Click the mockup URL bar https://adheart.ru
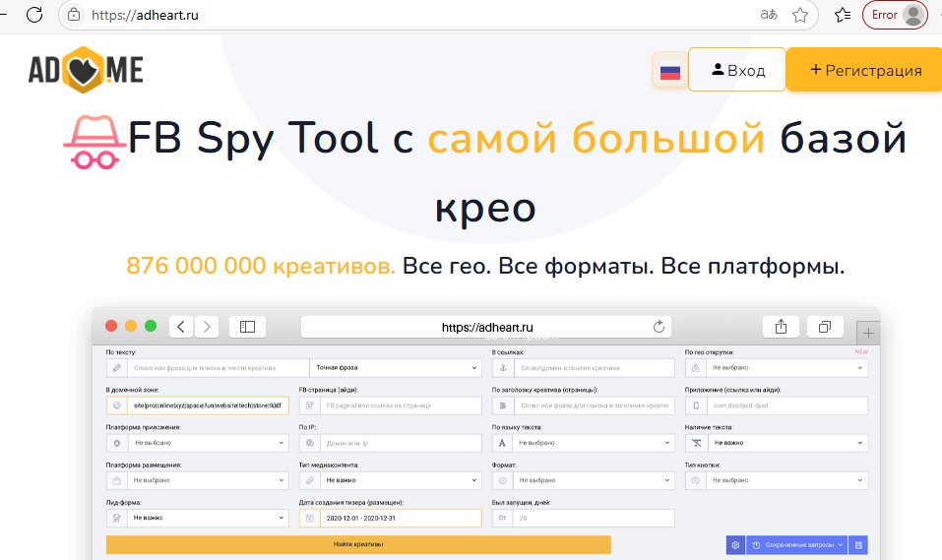Viewport: 942px width, 560px height. [486, 327]
